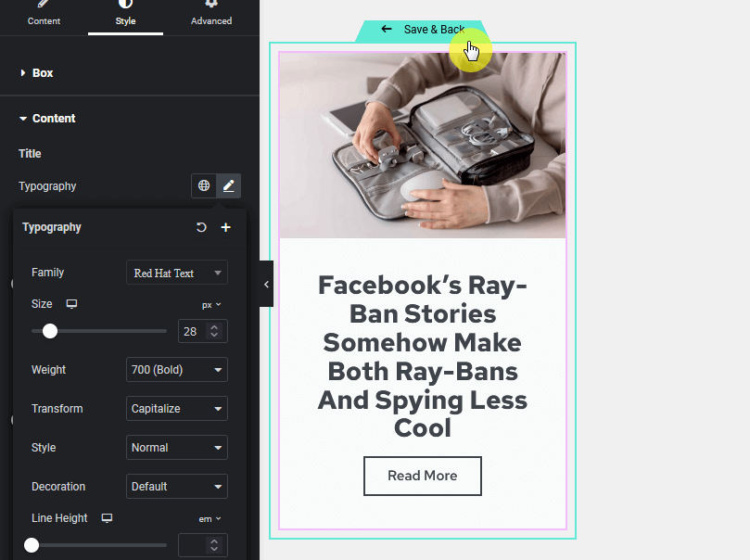Viewport: 750px width, 560px height.
Task: Click the Size value field showing 28
Action: (193, 331)
